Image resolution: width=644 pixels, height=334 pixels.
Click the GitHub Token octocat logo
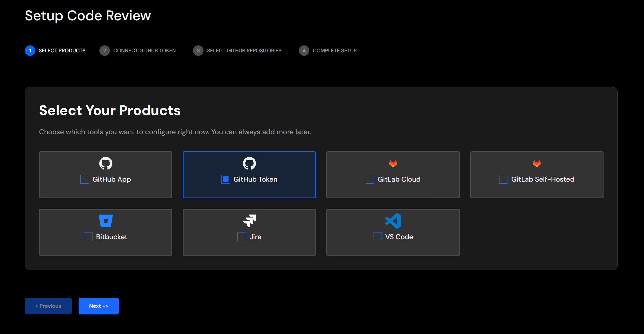[249, 163]
